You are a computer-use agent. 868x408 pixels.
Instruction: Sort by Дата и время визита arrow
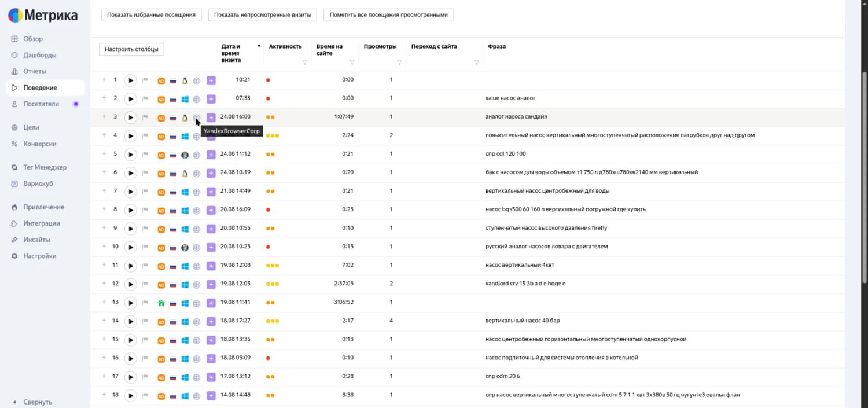coord(259,46)
